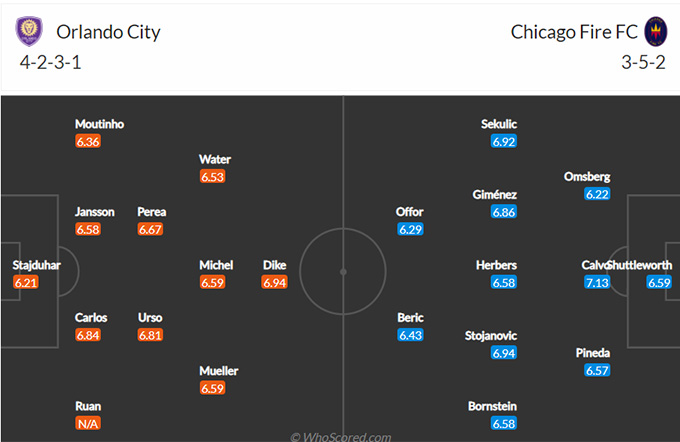Viewport: 680px width, 442px height.
Task: Click the WhoScored.com watermark
Action: pos(340,436)
